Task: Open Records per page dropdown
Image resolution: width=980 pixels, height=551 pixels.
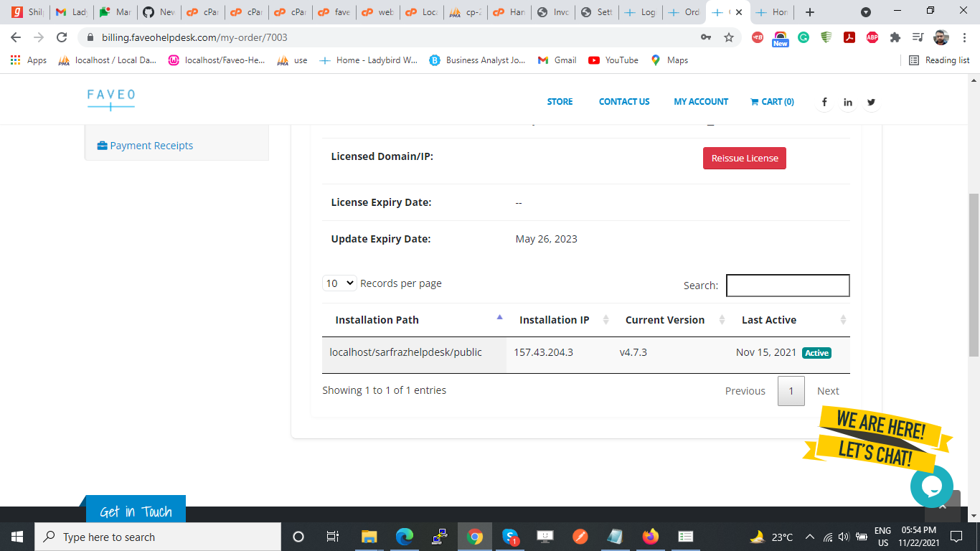Action: (x=339, y=283)
